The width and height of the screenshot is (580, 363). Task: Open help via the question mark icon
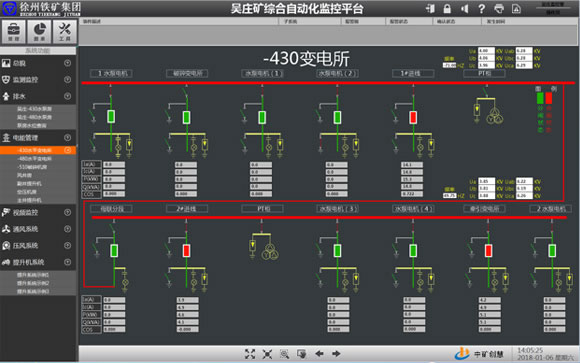pyautogui.click(x=481, y=9)
